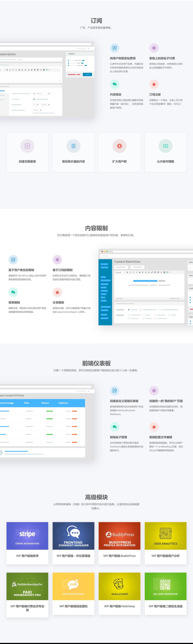Open the Mailchimp module thumbnail
The image size is (193, 644).
[119, 586]
